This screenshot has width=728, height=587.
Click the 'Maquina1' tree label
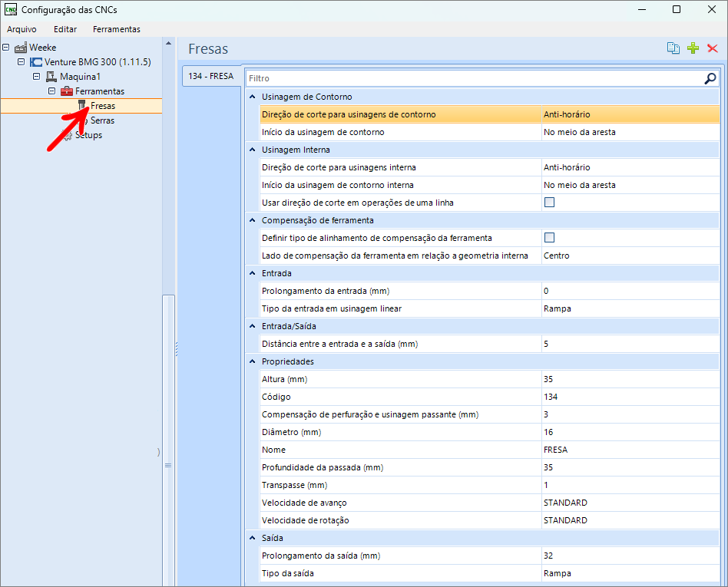(x=80, y=77)
